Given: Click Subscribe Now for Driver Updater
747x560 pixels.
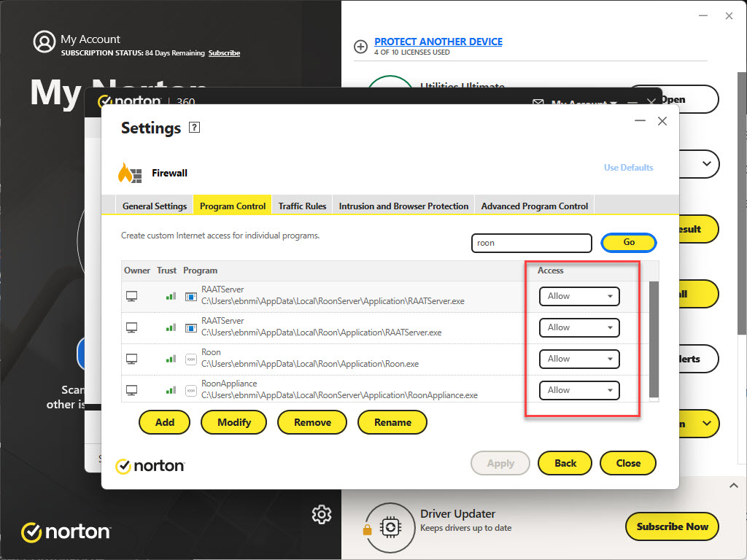Looking at the screenshot, I should 672,526.
